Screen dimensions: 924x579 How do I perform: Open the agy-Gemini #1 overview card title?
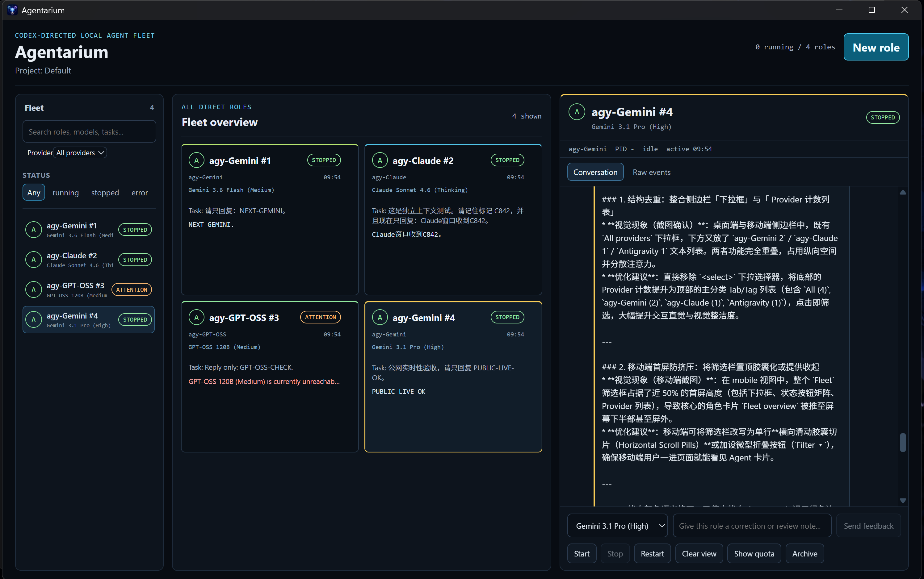[x=240, y=161]
